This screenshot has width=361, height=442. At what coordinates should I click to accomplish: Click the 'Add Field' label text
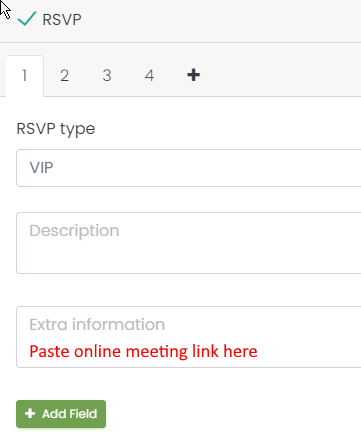(69, 414)
